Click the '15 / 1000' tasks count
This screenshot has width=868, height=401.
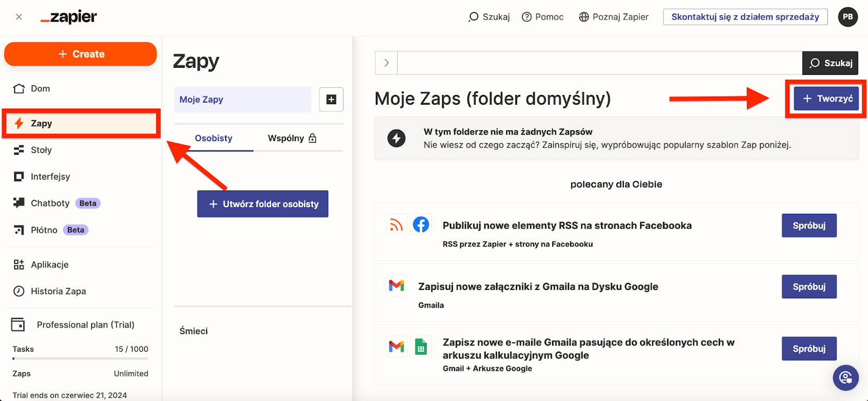click(x=131, y=349)
